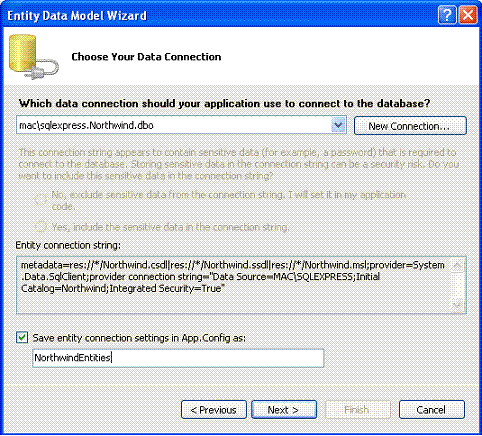The height and width of the screenshot is (436, 482).
Task: Click the Entity connection string label
Action: pyautogui.click(x=68, y=245)
